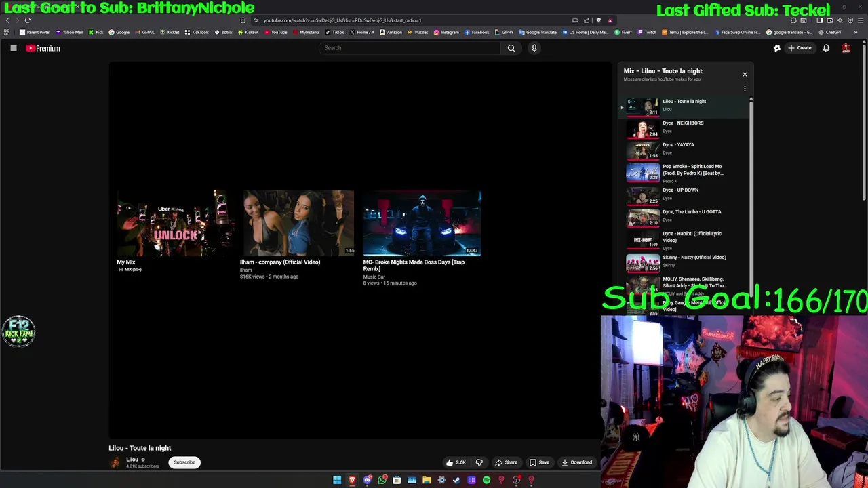Screen dimensions: 868x488
Task: Click the YouTube Premium logo
Action: tap(43, 48)
